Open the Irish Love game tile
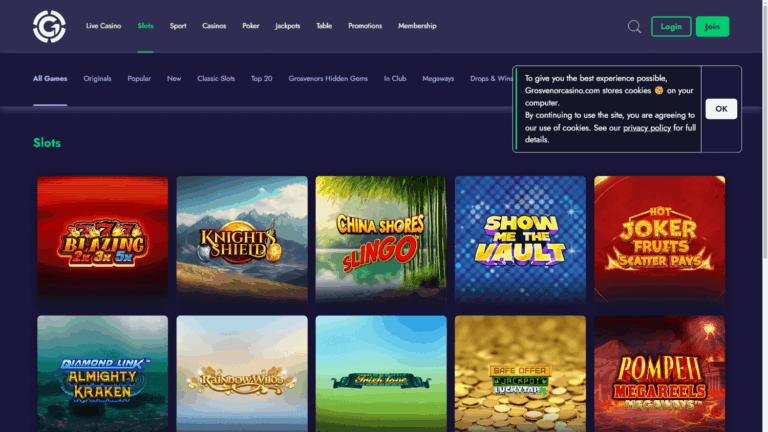The width and height of the screenshot is (768, 432). (381, 374)
